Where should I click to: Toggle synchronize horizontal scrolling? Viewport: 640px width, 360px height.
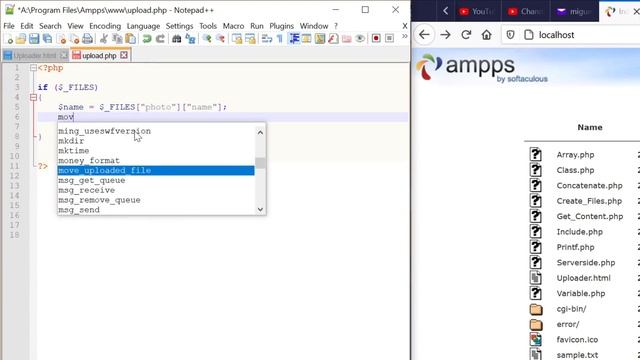[x=250, y=39]
